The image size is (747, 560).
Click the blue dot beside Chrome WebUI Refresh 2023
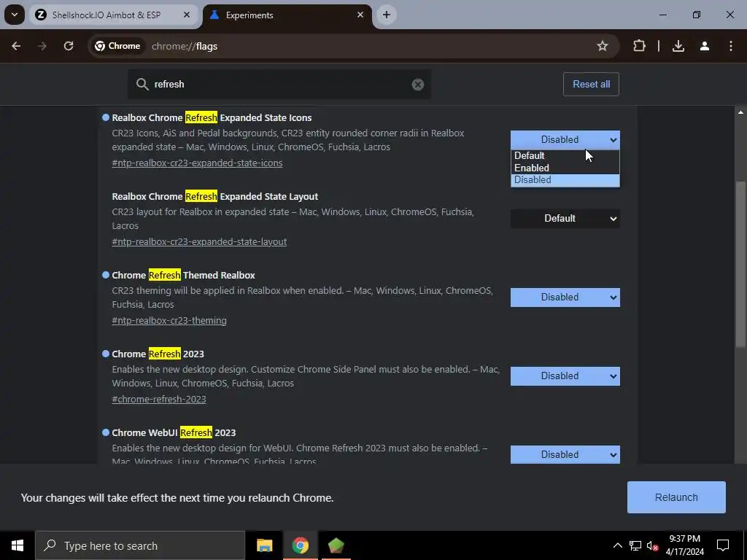(x=106, y=432)
